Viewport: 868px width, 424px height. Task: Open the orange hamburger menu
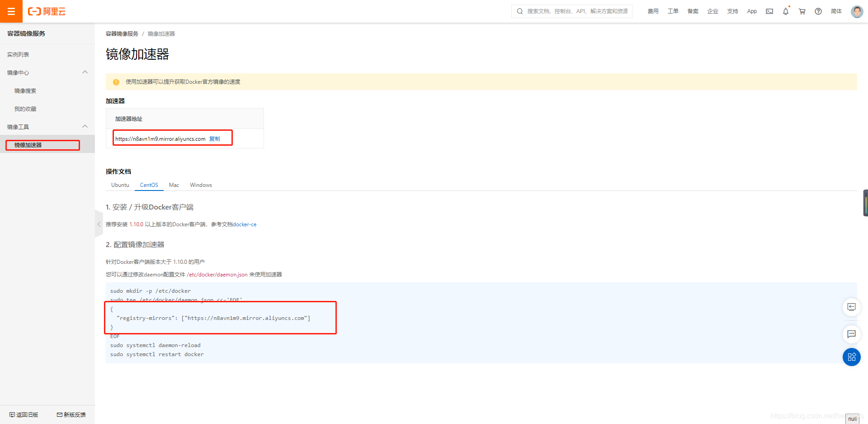pyautogui.click(x=11, y=11)
